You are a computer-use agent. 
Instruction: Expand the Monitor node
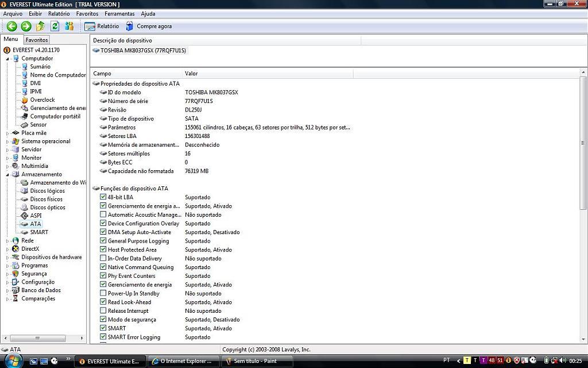(x=7, y=158)
